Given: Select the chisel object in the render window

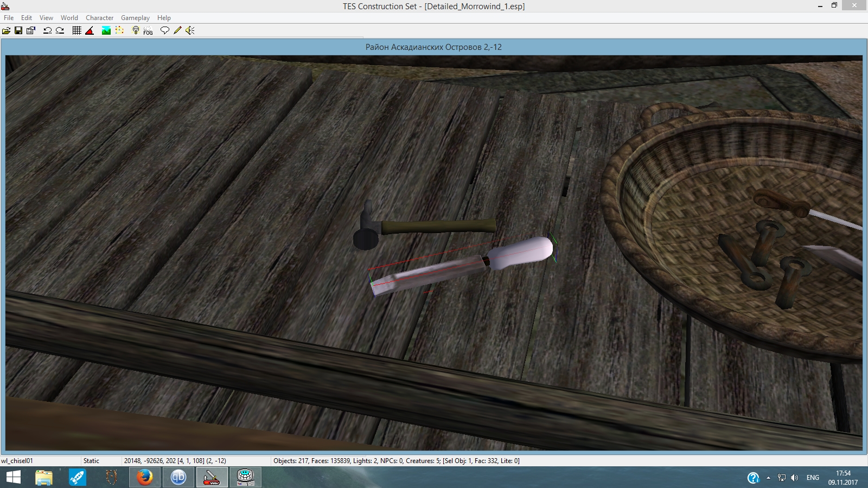Looking at the screenshot, I should pos(461,267).
